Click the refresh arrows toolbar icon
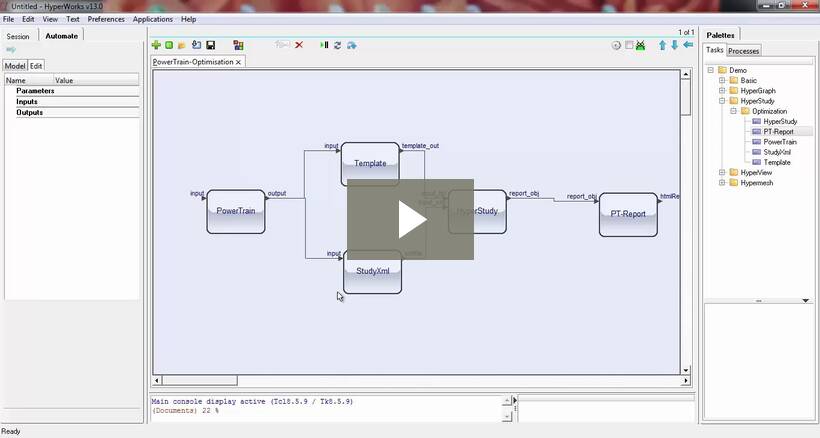Image resolution: width=820 pixels, height=438 pixels. pyautogui.click(x=338, y=45)
